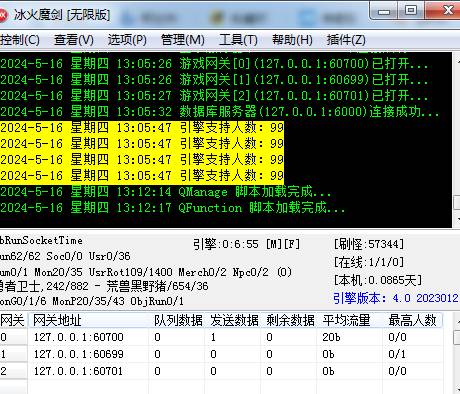Image resolution: width=460 pixels, height=394 pixels.
Task: Open the 工具(T) menu
Action: point(238,40)
